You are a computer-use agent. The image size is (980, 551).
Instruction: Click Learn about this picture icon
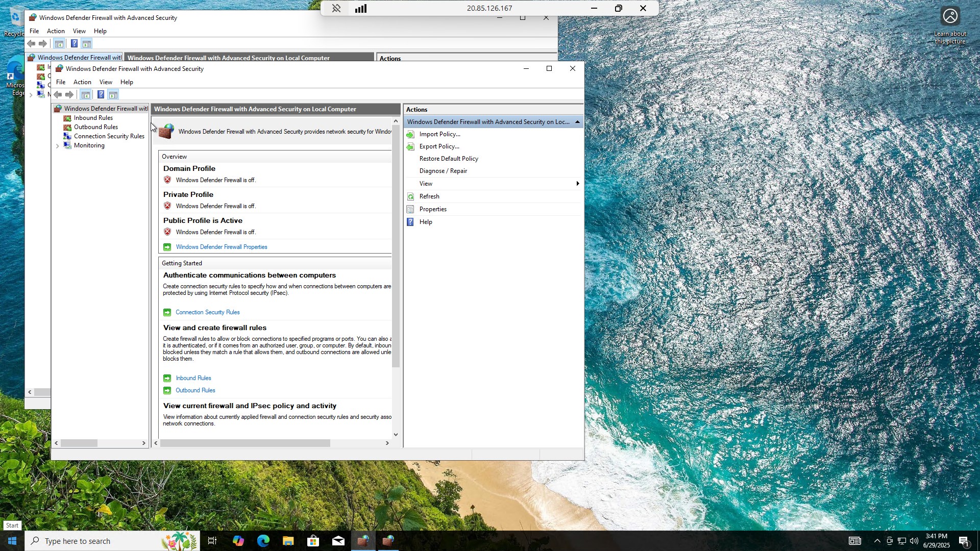tap(950, 17)
